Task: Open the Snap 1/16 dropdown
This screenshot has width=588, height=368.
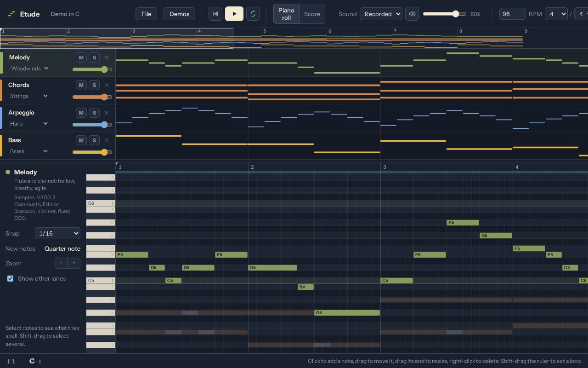Action: pos(57,233)
